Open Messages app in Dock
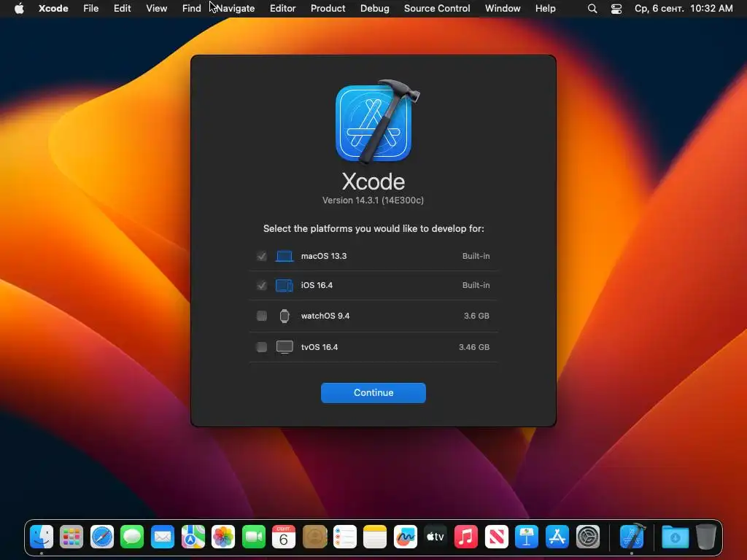This screenshot has width=747, height=560. 132,537
